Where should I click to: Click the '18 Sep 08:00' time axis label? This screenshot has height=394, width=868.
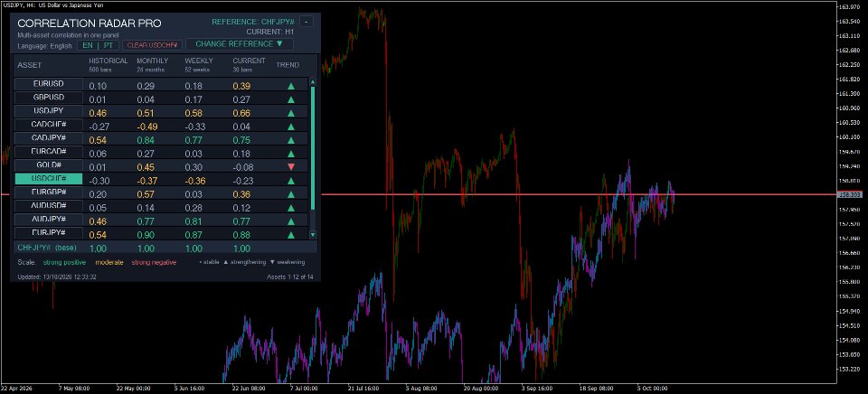click(595, 389)
